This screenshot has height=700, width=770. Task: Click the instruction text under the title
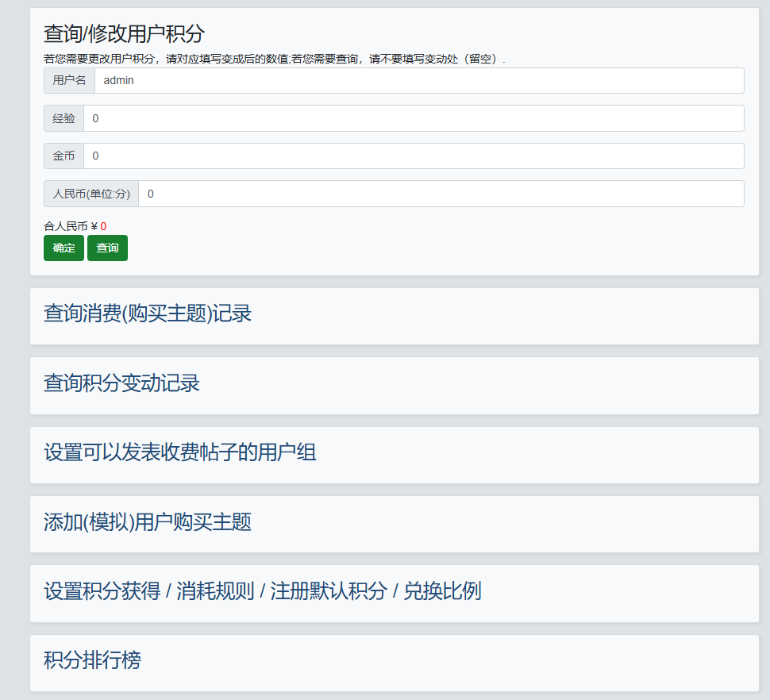pos(274,59)
